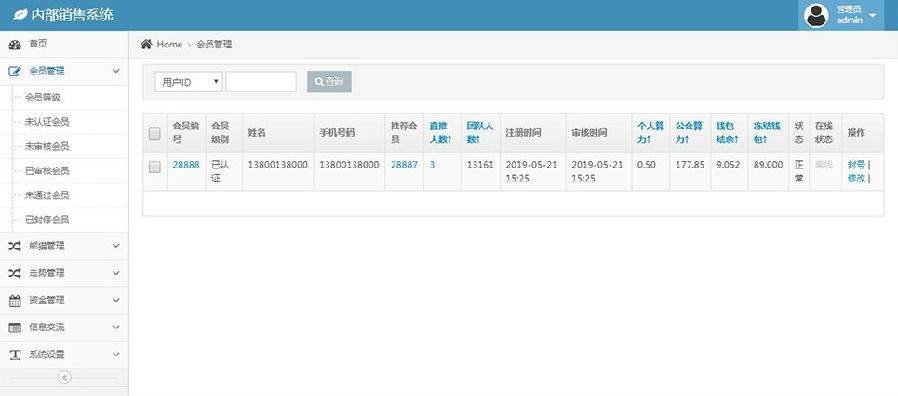Tick the checkbox for member 28888

tap(155, 167)
